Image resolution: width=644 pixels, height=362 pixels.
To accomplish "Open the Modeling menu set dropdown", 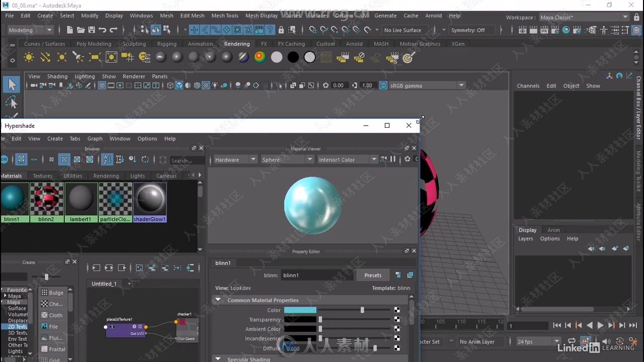I will tap(30, 30).
